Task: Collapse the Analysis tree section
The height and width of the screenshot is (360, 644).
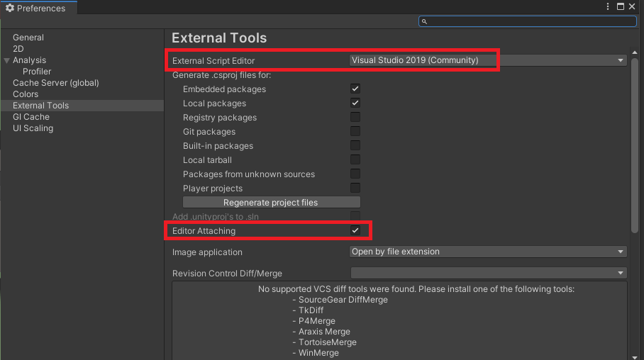Action: 6,60
